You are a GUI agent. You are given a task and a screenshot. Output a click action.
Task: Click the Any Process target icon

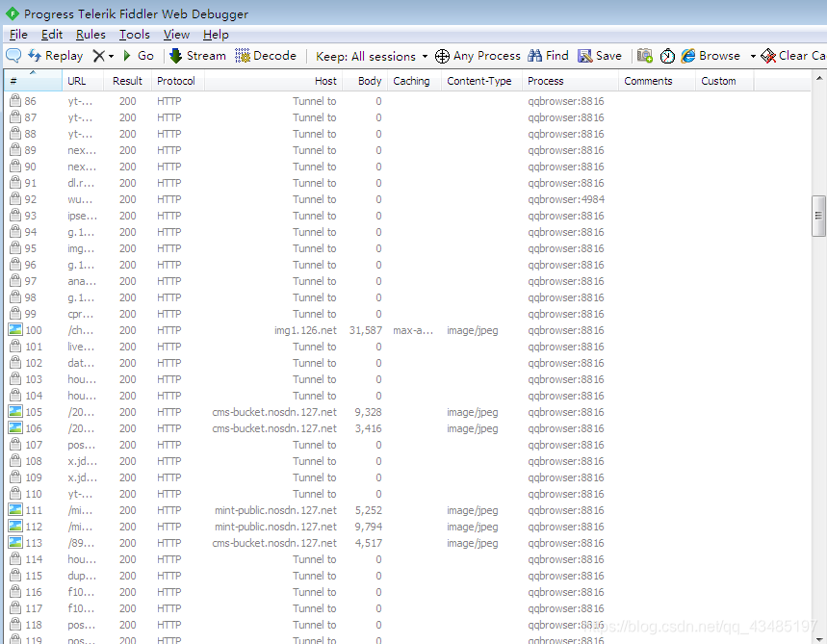(x=442, y=56)
